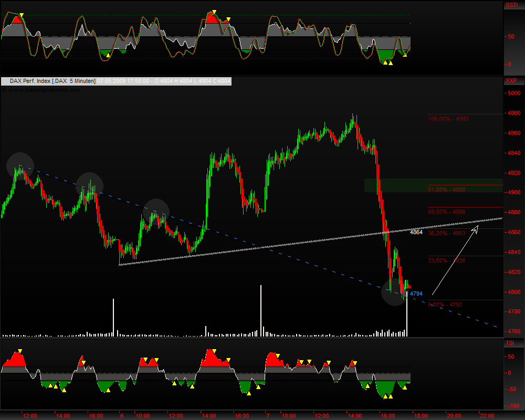Click the 4800 price axis label

[514, 292]
